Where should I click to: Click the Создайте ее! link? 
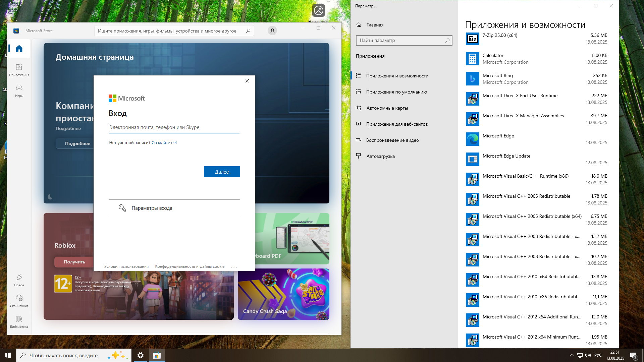[164, 143]
